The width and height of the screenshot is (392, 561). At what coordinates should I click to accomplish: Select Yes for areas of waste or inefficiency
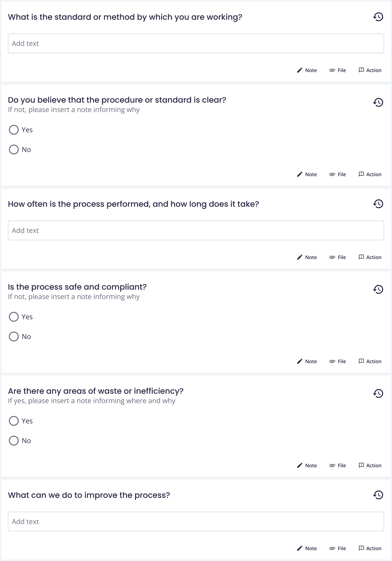[x=14, y=421]
